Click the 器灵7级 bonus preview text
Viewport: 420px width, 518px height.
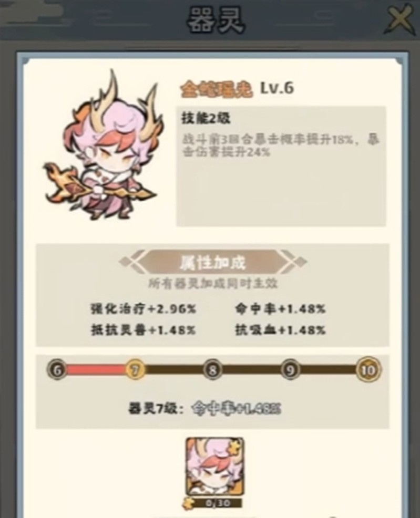pos(204,409)
